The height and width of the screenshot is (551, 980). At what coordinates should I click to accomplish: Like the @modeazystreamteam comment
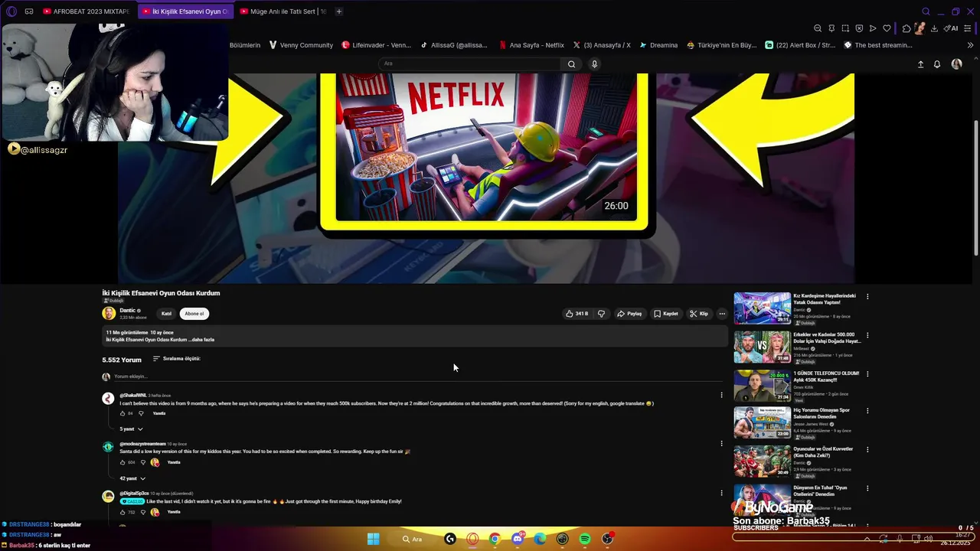point(122,462)
